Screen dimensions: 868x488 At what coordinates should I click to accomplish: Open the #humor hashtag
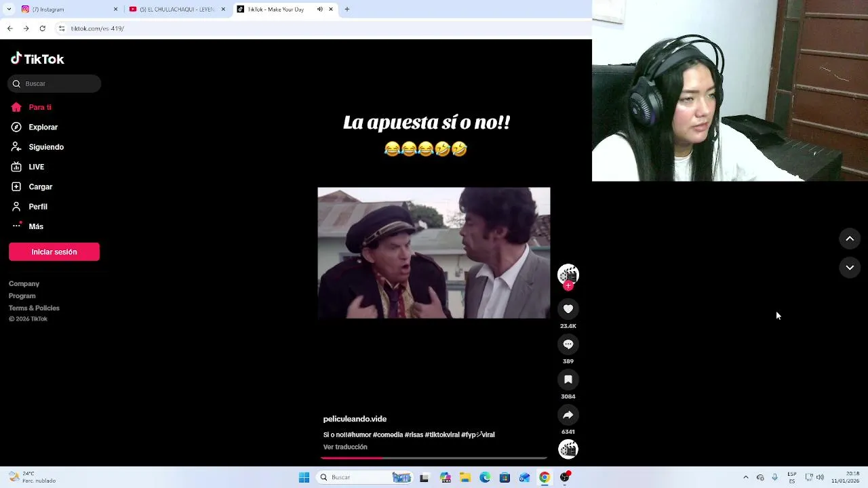tap(359, 435)
